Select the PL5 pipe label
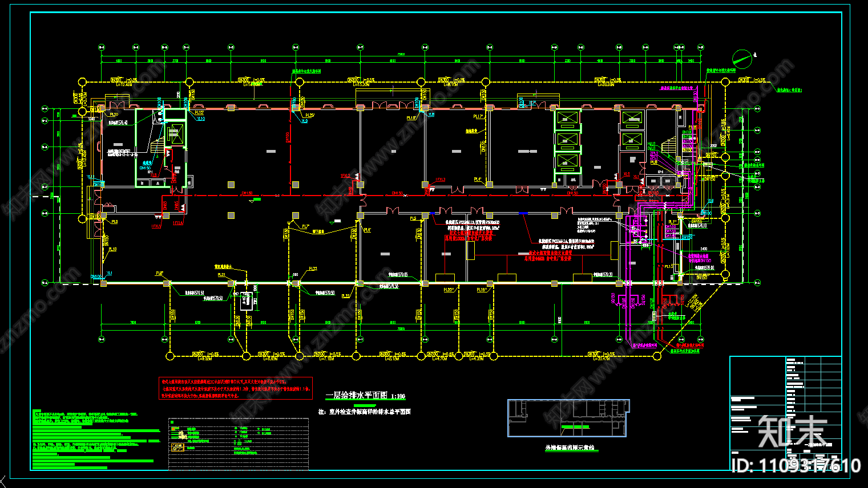Image resolution: width=868 pixels, height=488 pixels. coord(413,218)
